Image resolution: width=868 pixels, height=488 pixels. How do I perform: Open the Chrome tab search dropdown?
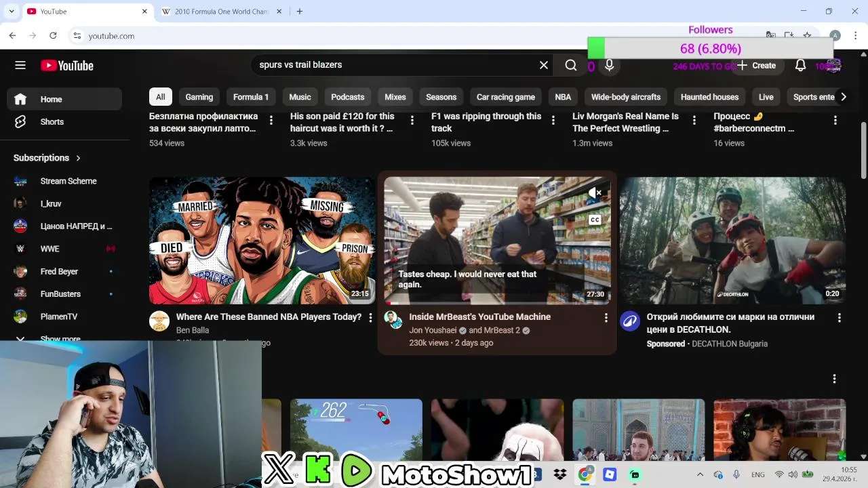coord(12,12)
